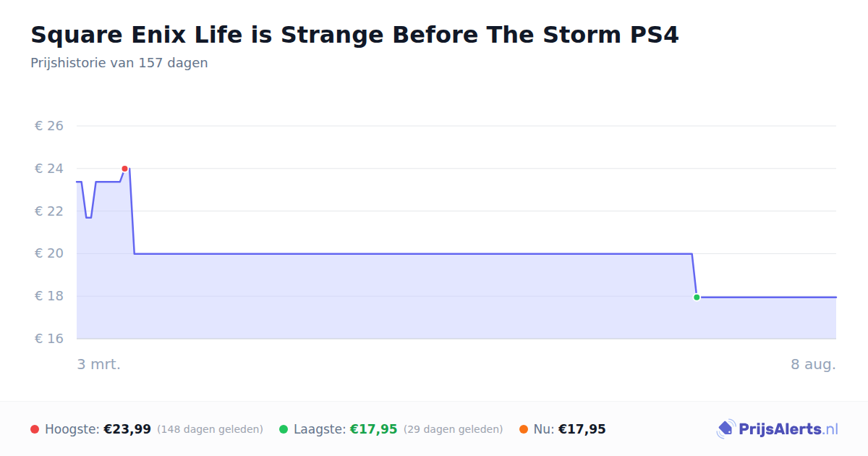The height and width of the screenshot is (456, 868).
Task: Click the red dot beside Hoogste legend
Action: coord(35,429)
